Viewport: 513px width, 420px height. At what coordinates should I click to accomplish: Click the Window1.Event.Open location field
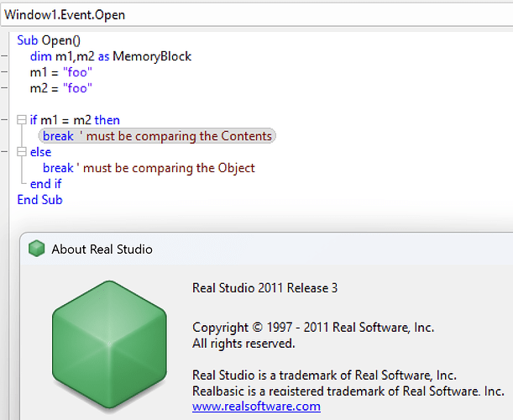252,15
